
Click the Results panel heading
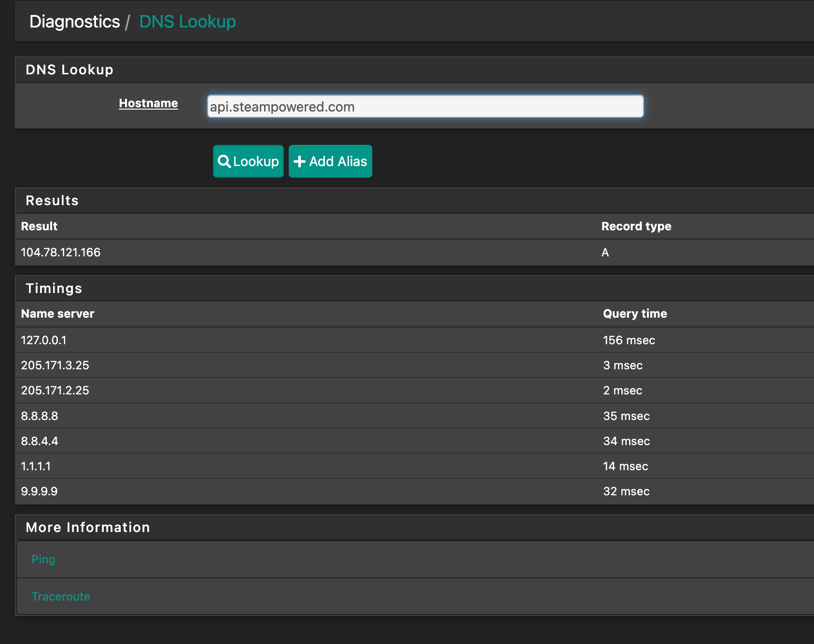pos(52,201)
